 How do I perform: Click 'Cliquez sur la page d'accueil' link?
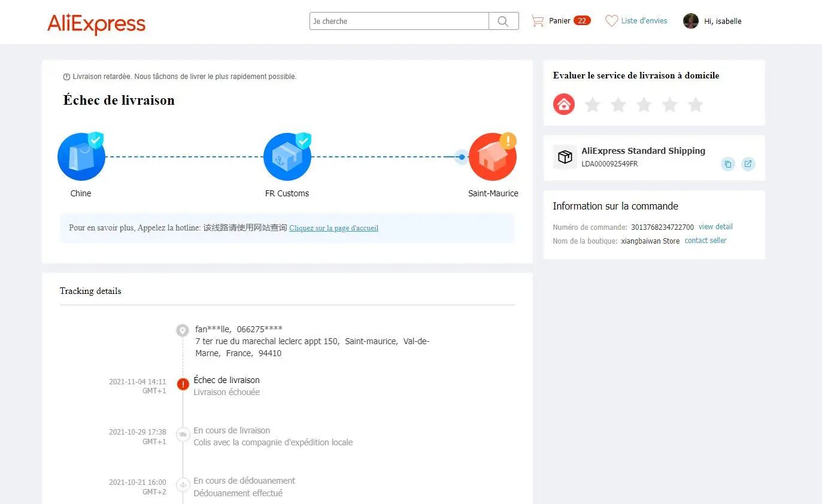333,228
